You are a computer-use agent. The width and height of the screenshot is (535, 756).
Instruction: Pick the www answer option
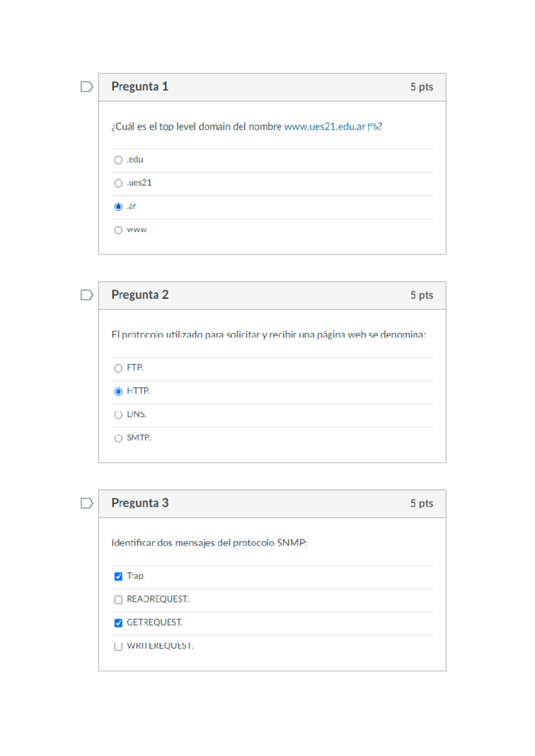click(118, 230)
